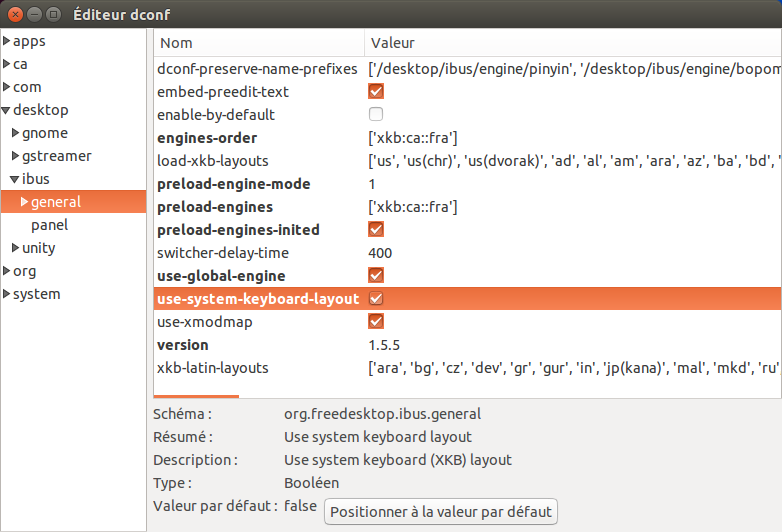Image resolution: width=782 pixels, height=532 pixels.
Task: Uncheck the use-system-keyboard-layout checkbox
Action: point(376,299)
